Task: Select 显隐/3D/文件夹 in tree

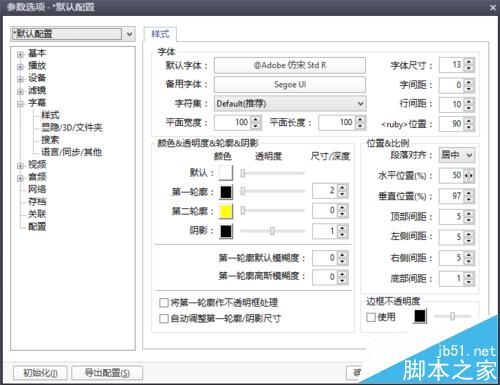Action: coord(72,128)
